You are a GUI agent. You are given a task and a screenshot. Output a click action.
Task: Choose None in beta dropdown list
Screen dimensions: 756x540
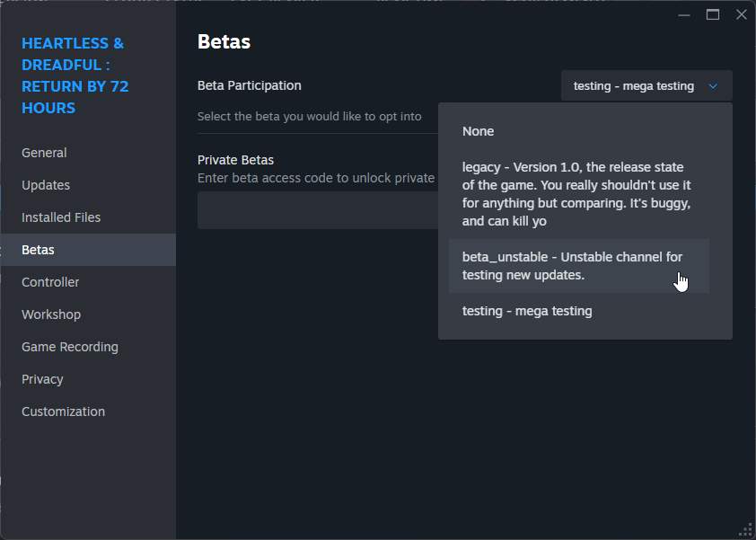[x=578, y=131]
